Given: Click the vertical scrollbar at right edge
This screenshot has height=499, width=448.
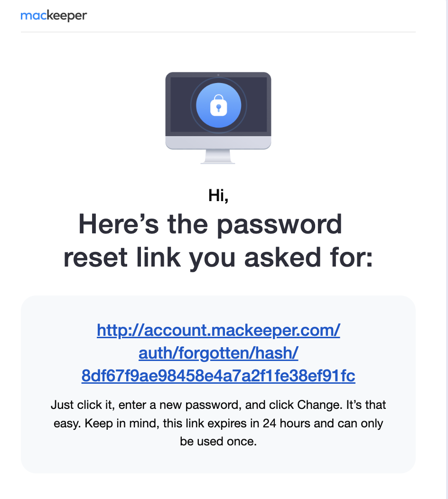Looking at the screenshot, I should 447,249.
